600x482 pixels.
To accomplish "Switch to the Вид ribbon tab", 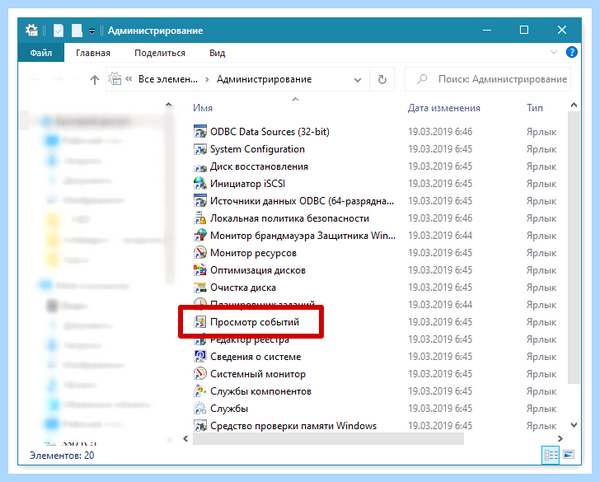I will point(217,53).
